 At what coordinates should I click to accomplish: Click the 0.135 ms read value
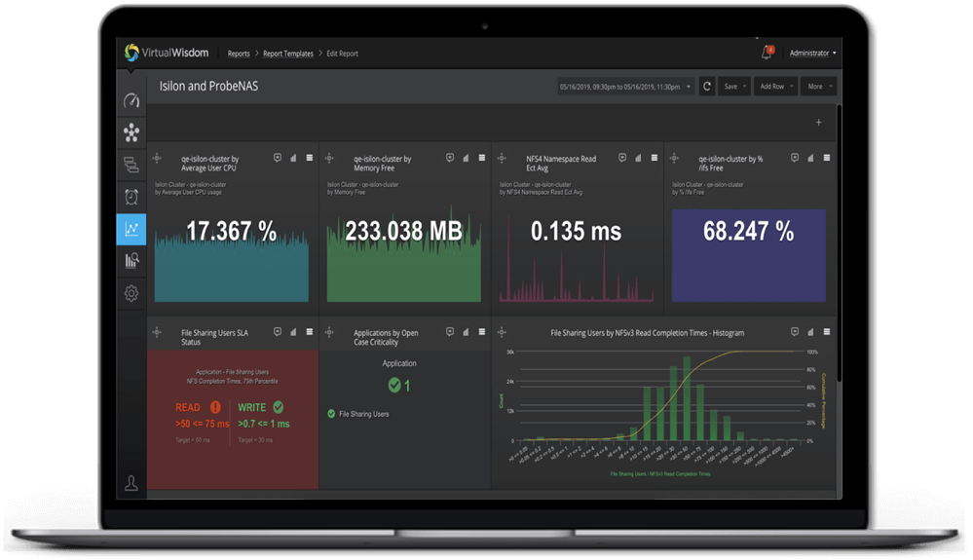576,232
